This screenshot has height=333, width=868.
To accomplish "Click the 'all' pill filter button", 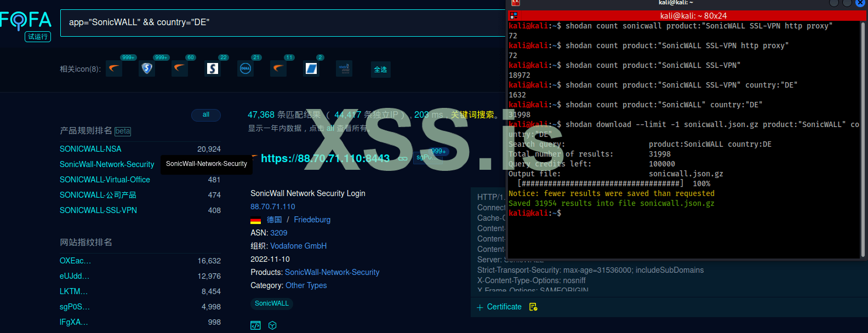I will click(x=206, y=114).
